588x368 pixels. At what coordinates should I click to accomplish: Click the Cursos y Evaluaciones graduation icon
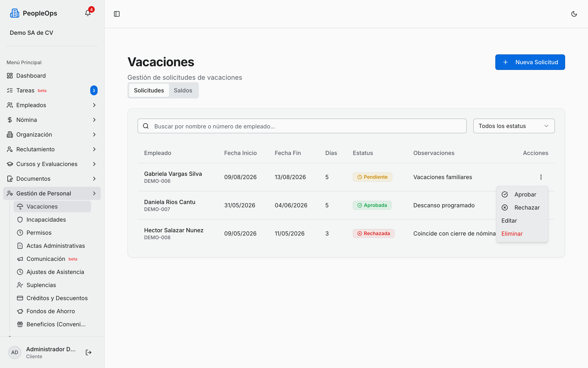10,164
